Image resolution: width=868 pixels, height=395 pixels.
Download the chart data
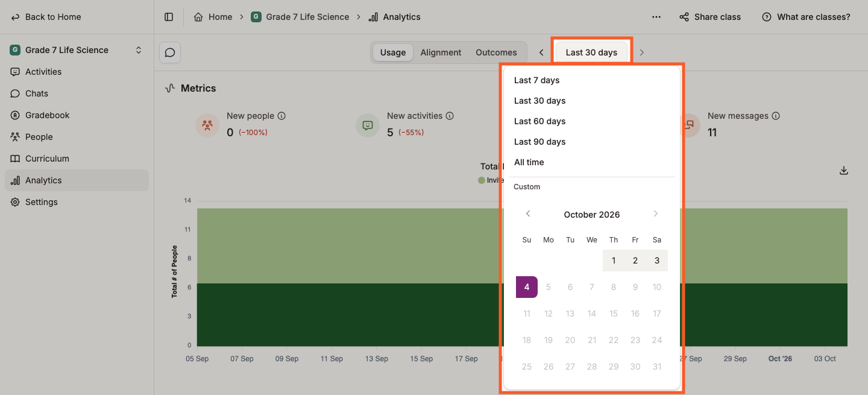coord(844,171)
